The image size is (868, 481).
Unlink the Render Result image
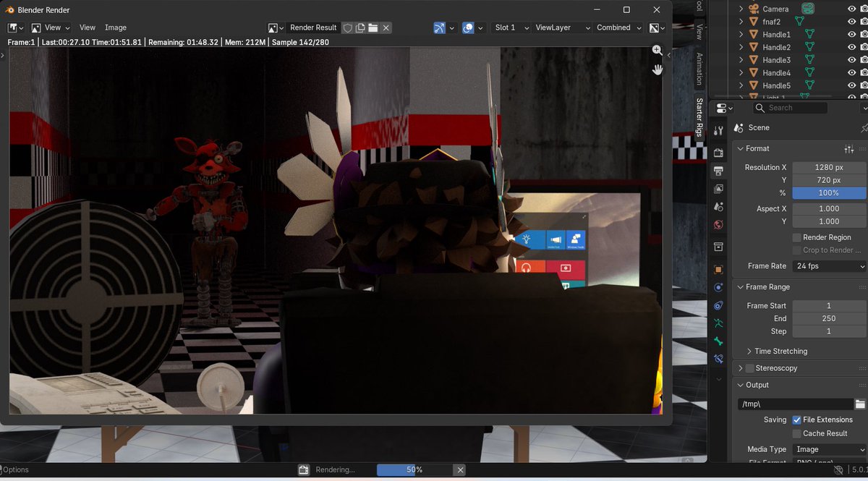[x=386, y=27]
